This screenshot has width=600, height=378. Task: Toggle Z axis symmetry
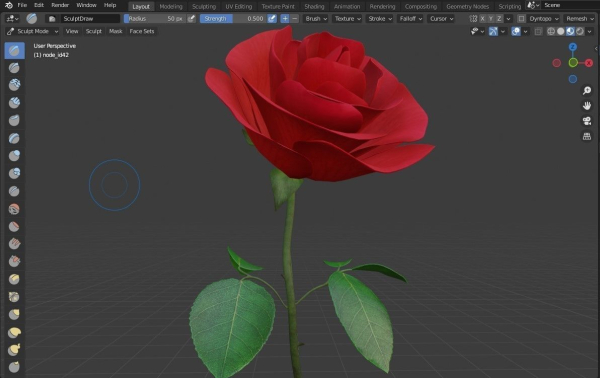499,19
